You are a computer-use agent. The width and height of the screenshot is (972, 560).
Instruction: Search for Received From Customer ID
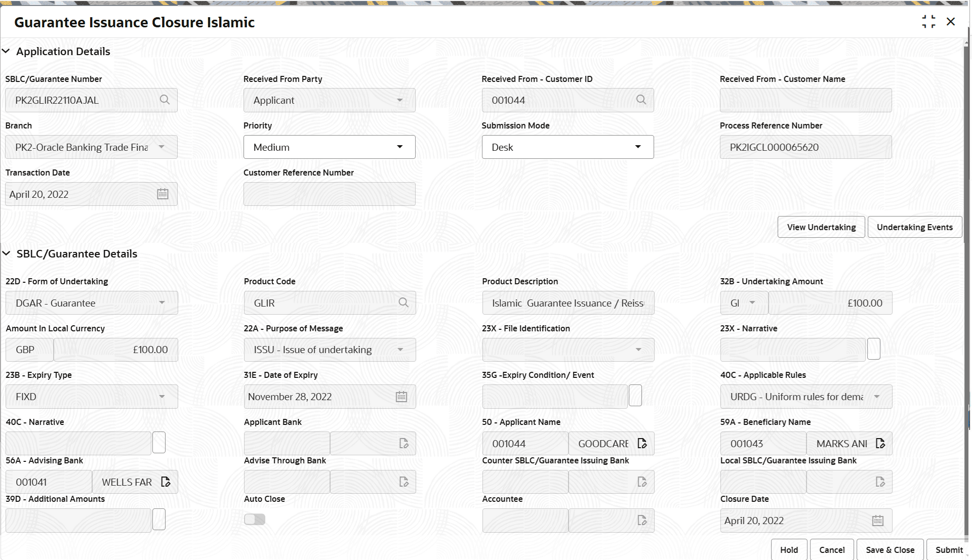[641, 100]
